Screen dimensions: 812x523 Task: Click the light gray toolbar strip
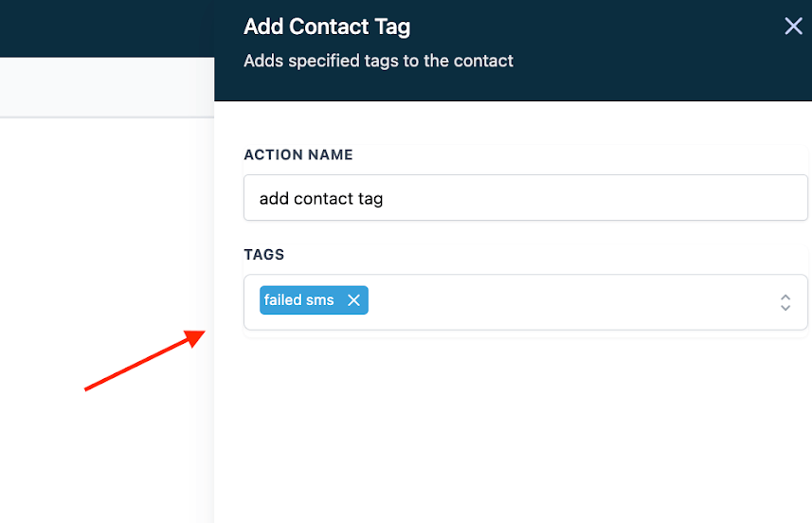(x=106, y=87)
